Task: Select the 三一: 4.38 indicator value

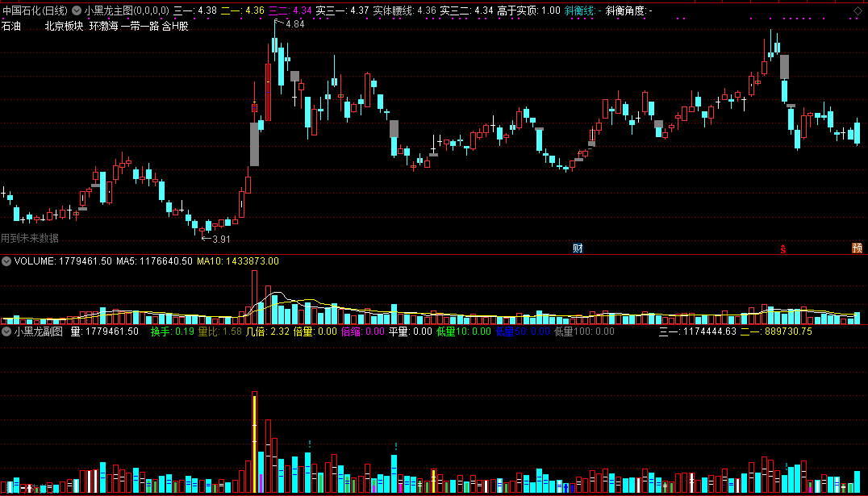Action: (x=195, y=10)
